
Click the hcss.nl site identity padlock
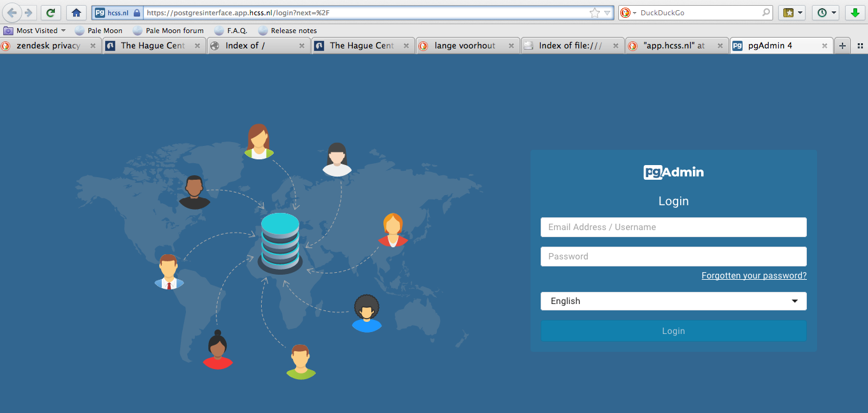click(x=136, y=13)
